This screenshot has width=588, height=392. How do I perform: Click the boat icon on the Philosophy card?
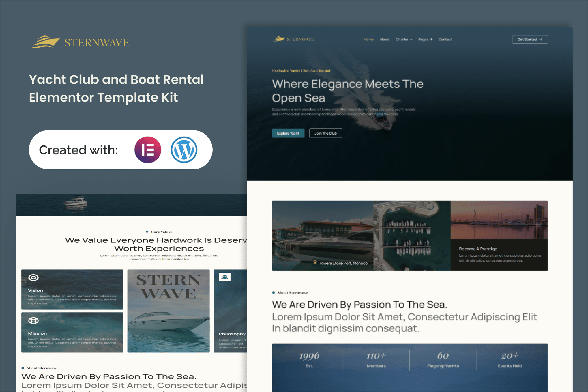(x=225, y=277)
